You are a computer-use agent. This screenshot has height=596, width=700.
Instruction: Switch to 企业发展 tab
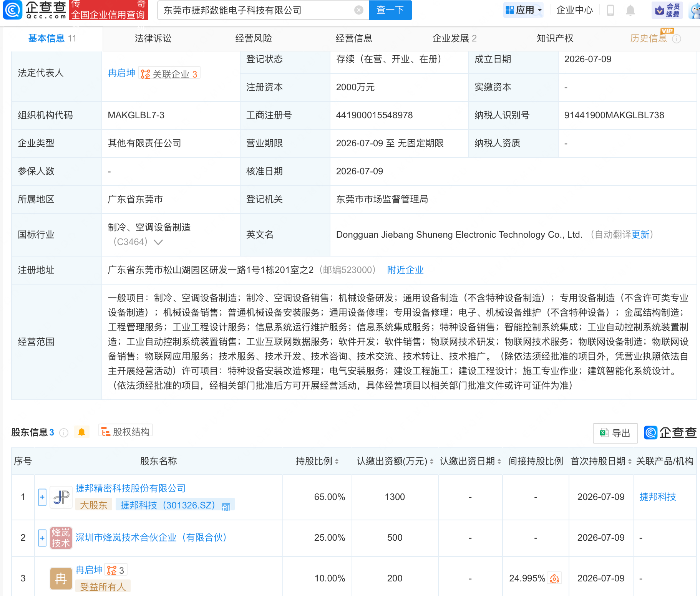(455, 38)
